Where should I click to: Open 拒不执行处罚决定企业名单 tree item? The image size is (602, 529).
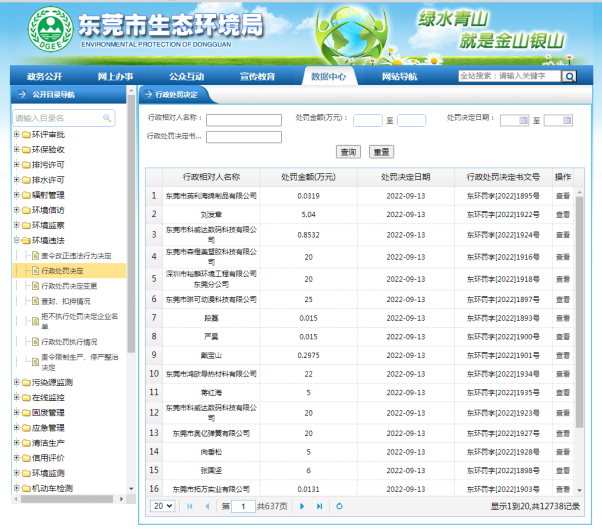(x=79, y=321)
